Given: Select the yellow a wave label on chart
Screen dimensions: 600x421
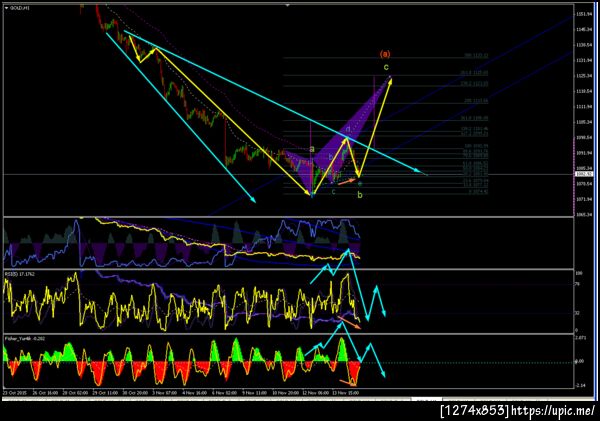Looking at the screenshot, I should point(312,149).
